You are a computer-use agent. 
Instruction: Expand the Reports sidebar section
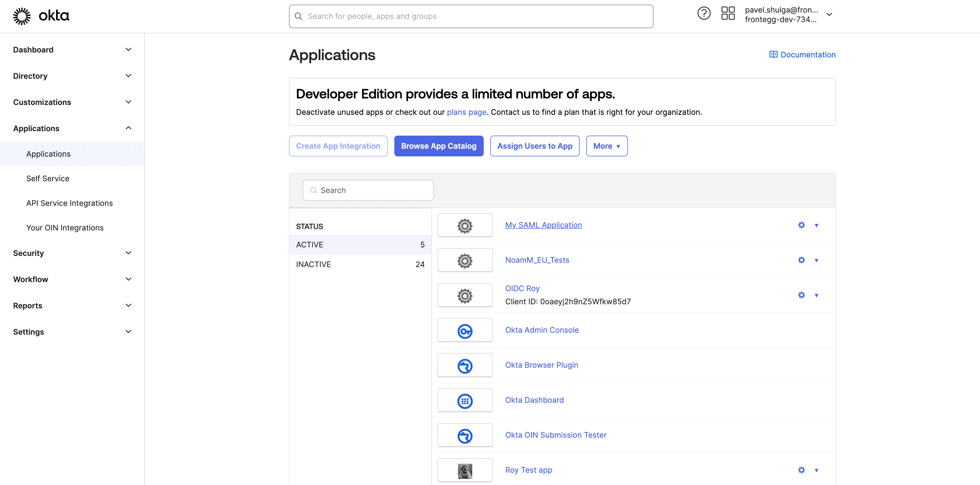click(72, 306)
